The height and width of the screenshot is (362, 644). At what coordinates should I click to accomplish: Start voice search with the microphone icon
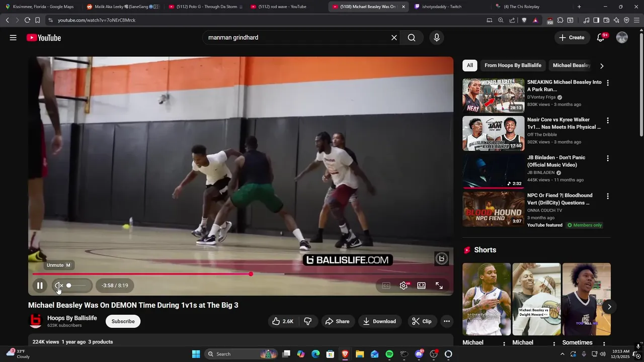[436, 38]
